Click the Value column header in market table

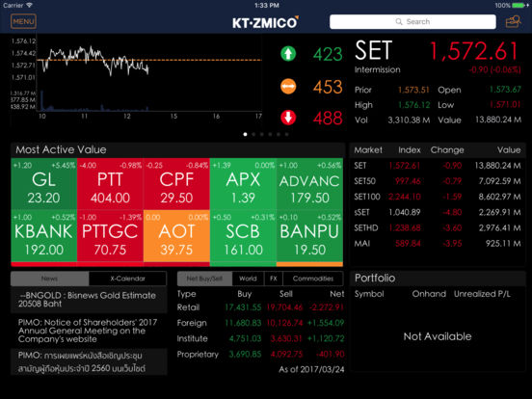(x=509, y=150)
